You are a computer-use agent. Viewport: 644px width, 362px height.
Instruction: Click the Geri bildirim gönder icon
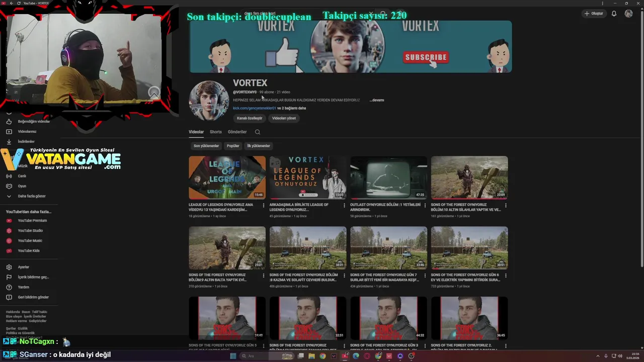pos(9,297)
